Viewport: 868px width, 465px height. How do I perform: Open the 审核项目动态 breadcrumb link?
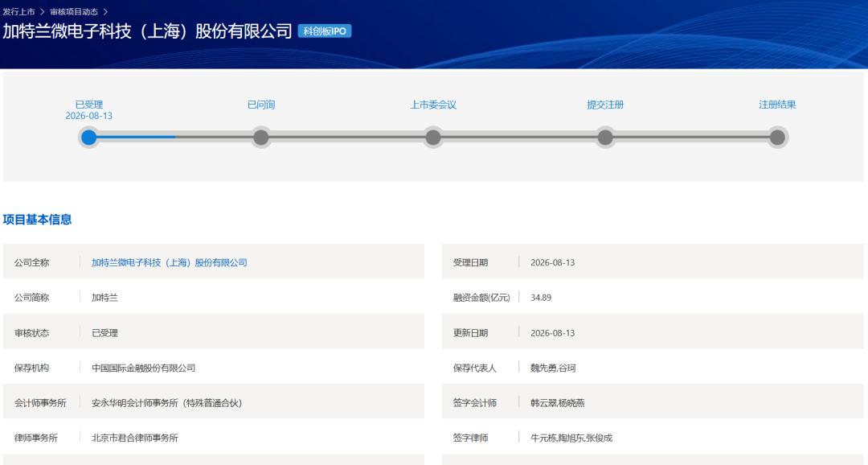pos(74,11)
